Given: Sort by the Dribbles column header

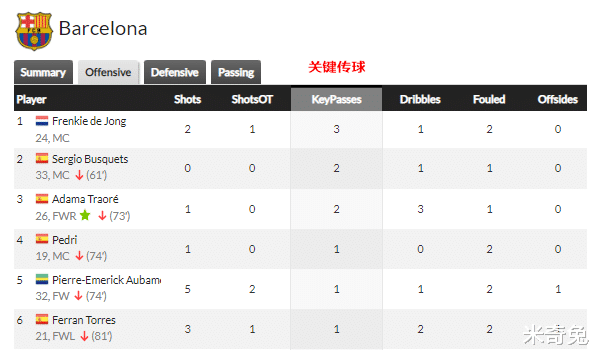Looking at the screenshot, I should pos(420,99).
